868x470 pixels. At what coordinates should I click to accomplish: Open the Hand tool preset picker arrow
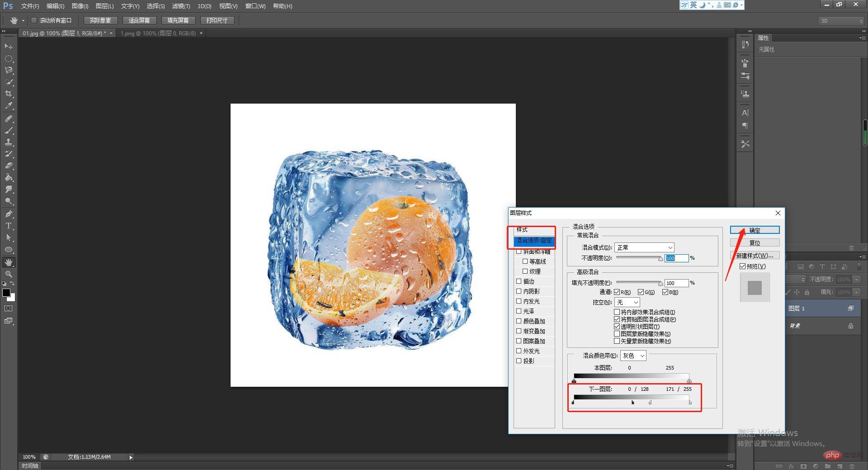pos(24,21)
